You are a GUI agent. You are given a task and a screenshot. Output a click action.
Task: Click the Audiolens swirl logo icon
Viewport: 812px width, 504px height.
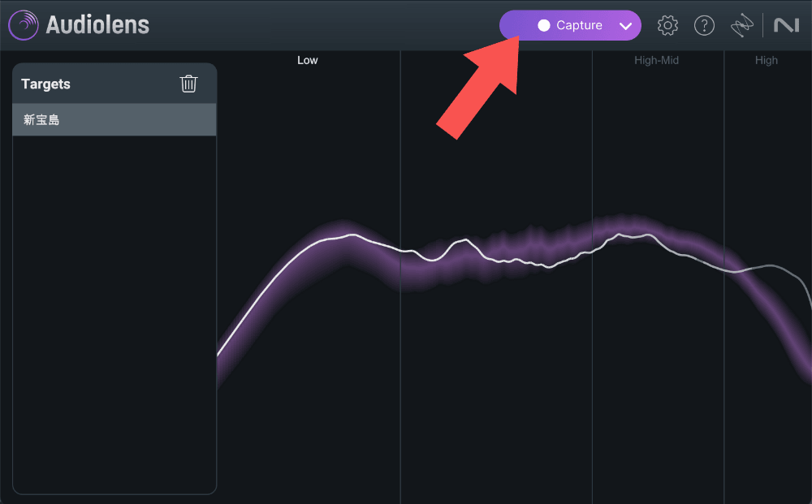pos(24,25)
